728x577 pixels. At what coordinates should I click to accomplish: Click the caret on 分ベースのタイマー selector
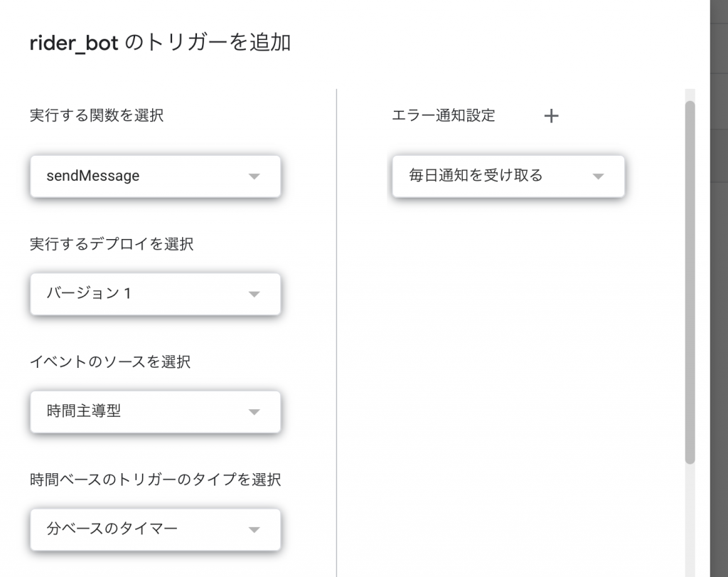(x=254, y=529)
